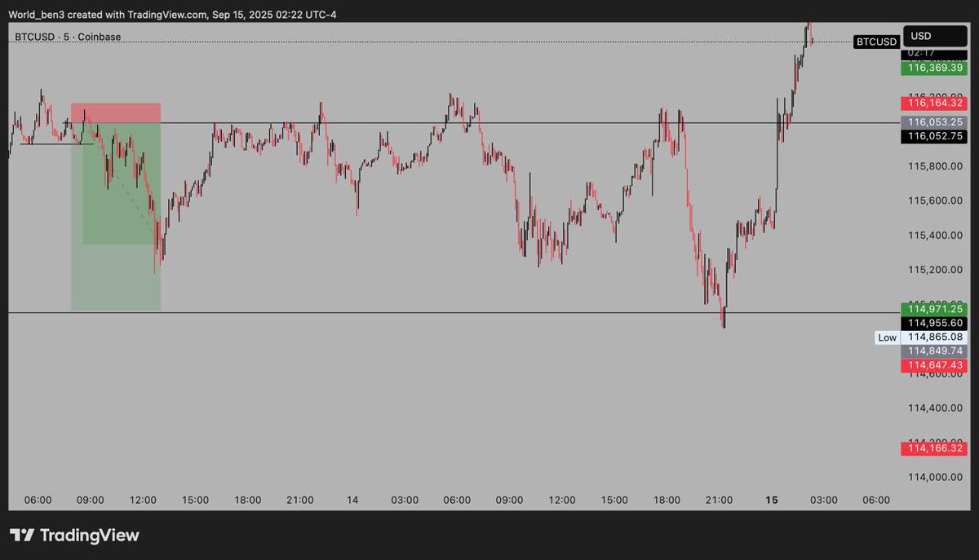The width and height of the screenshot is (979, 560).
Task: Select the red 116,164.32 price label
Action: tap(934, 104)
